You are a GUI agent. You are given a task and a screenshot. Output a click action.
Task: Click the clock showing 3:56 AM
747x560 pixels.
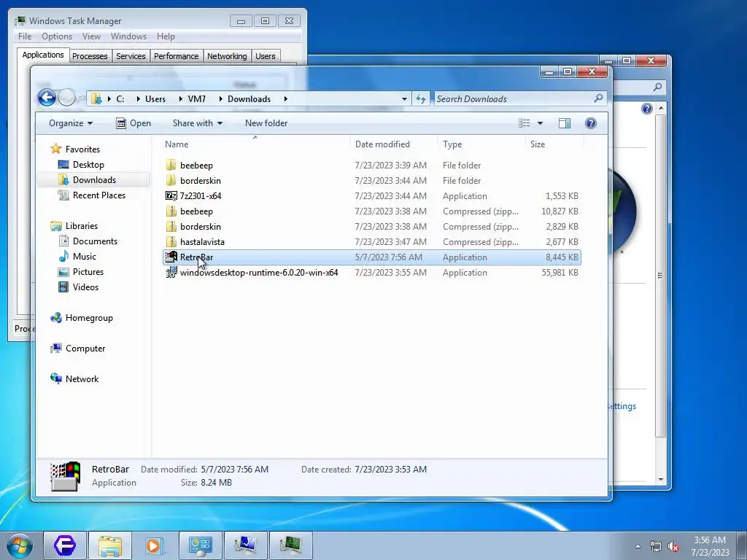pos(710,540)
